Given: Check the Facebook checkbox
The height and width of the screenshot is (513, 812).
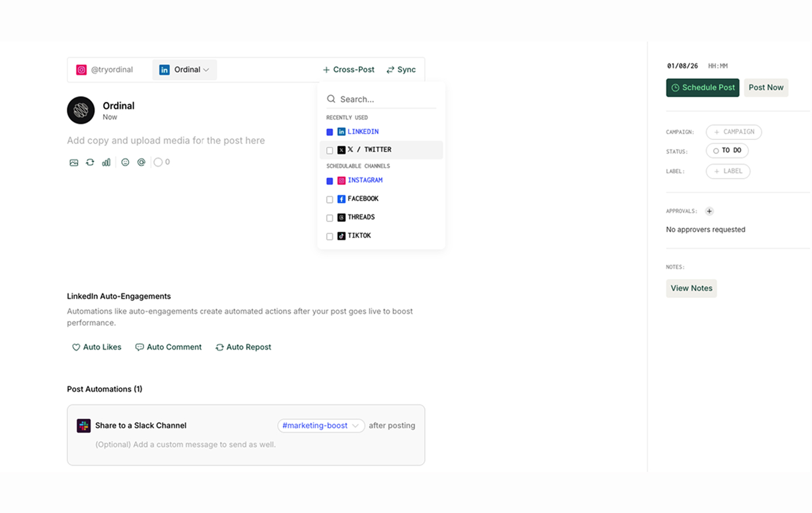Looking at the screenshot, I should click(x=330, y=200).
